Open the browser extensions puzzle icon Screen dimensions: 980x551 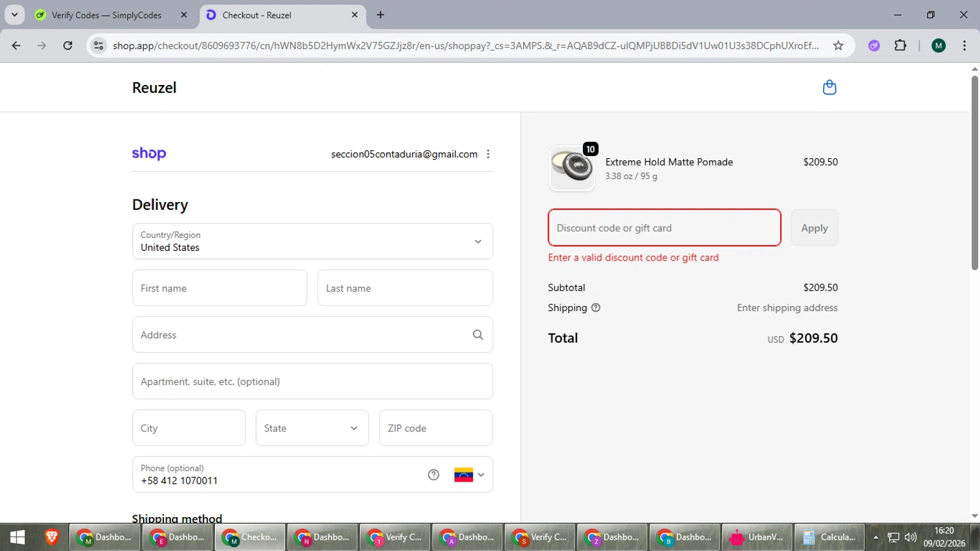900,46
